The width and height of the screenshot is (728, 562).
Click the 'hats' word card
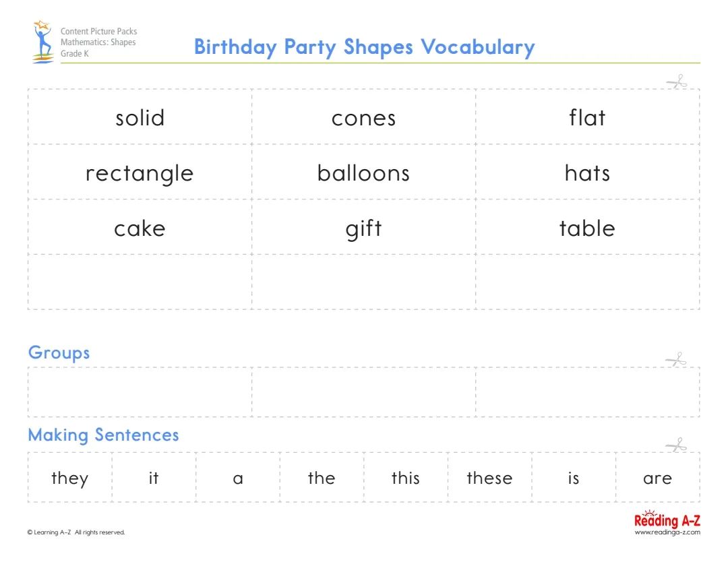(x=587, y=173)
